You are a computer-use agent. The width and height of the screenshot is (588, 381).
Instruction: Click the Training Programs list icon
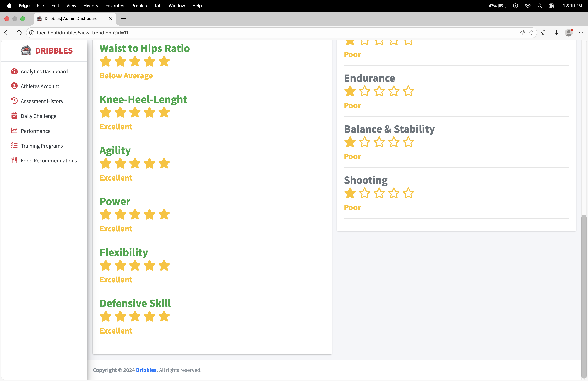[14, 145]
